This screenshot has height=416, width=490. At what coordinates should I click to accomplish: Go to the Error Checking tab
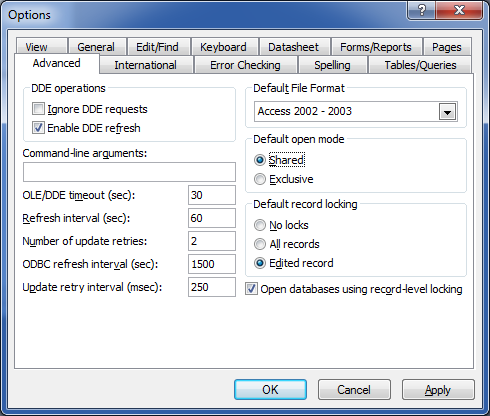coord(245,65)
